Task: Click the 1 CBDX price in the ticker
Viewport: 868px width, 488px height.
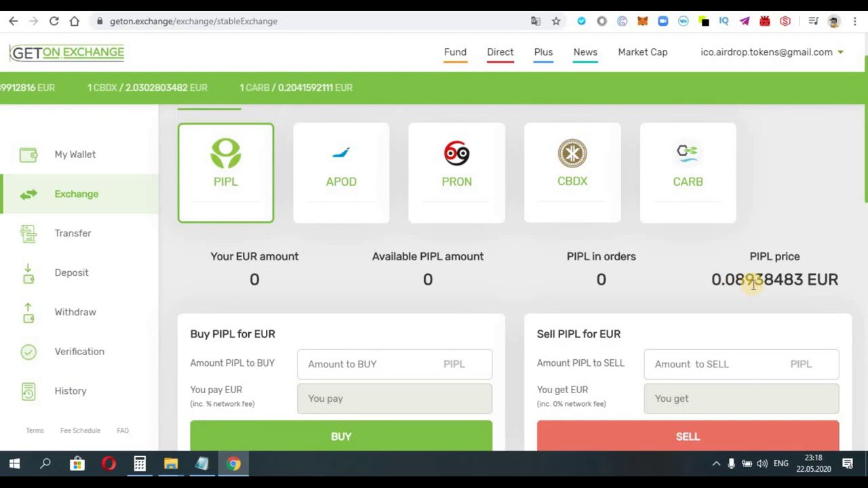Action: point(147,87)
